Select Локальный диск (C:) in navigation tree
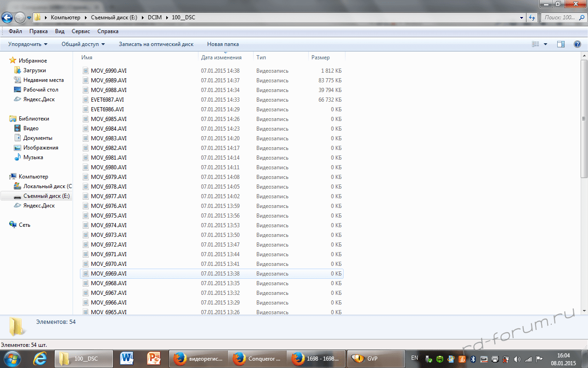 (47, 186)
